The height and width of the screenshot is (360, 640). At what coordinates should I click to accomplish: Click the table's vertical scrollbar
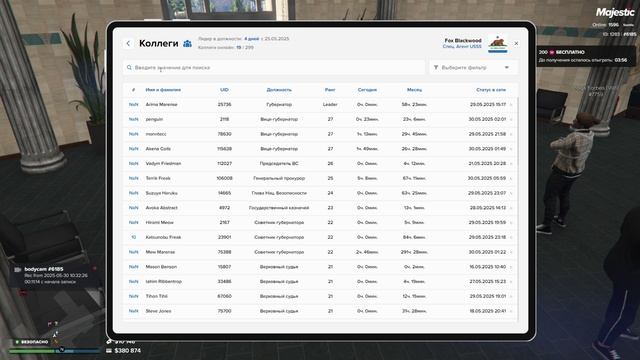518,208
